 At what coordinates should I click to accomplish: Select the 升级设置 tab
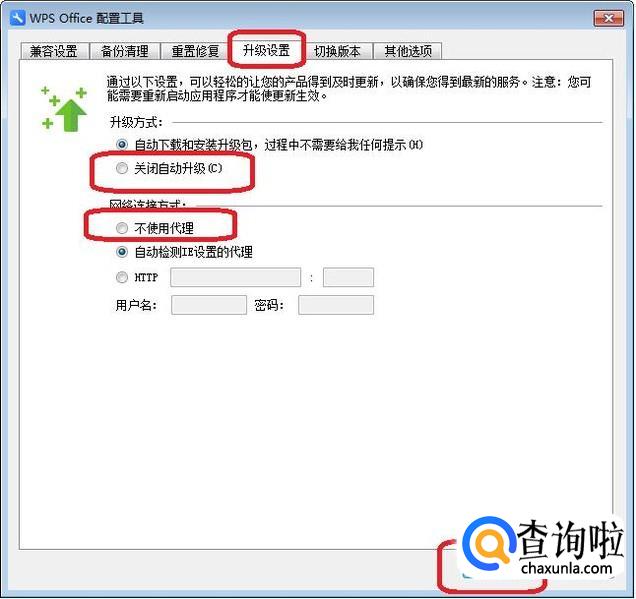point(266,50)
